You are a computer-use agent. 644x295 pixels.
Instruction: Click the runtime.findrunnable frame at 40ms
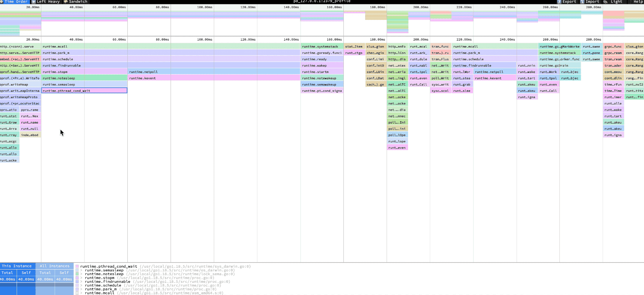click(171, 66)
